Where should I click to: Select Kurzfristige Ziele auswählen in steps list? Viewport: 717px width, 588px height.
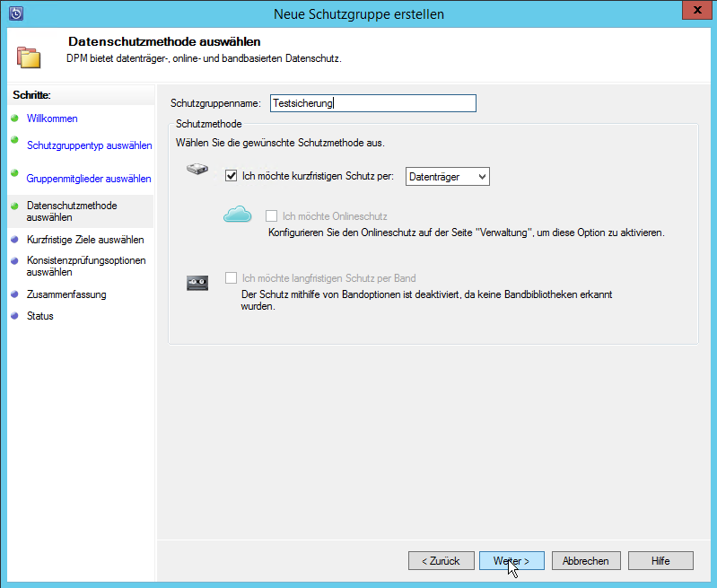tap(85, 240)
